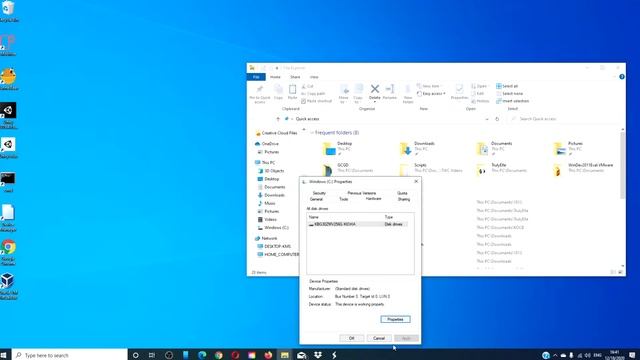The height and width of the screenshot is (360, 640).
Task: Select Creative Cloud Files in navigation pane
Action: click(x=276, y=133)
